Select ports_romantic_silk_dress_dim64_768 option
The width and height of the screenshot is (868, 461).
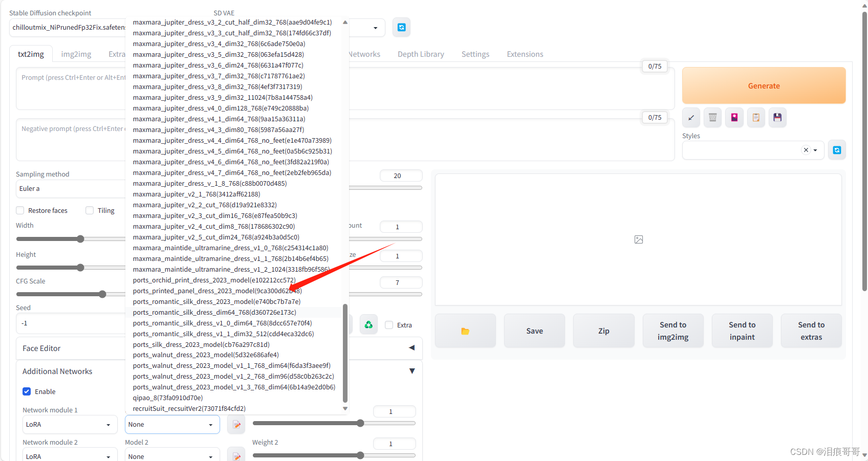tap(214, 312)
